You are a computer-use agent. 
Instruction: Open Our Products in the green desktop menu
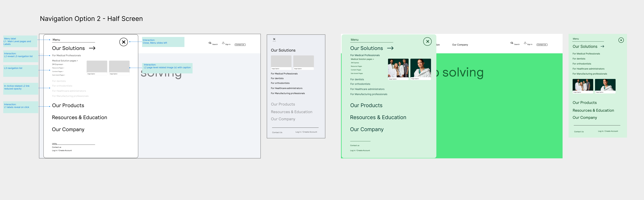[x=366, y=105]
